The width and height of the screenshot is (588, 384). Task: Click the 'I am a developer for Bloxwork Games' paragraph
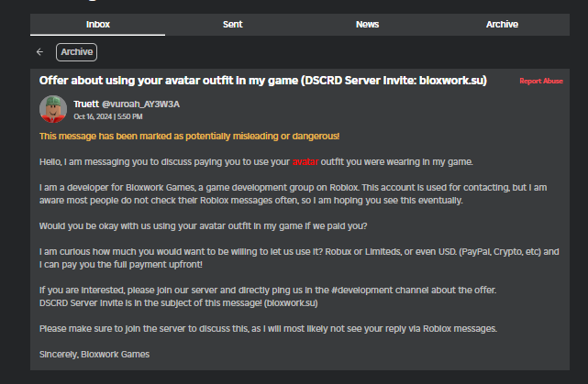tap(293, 193)
